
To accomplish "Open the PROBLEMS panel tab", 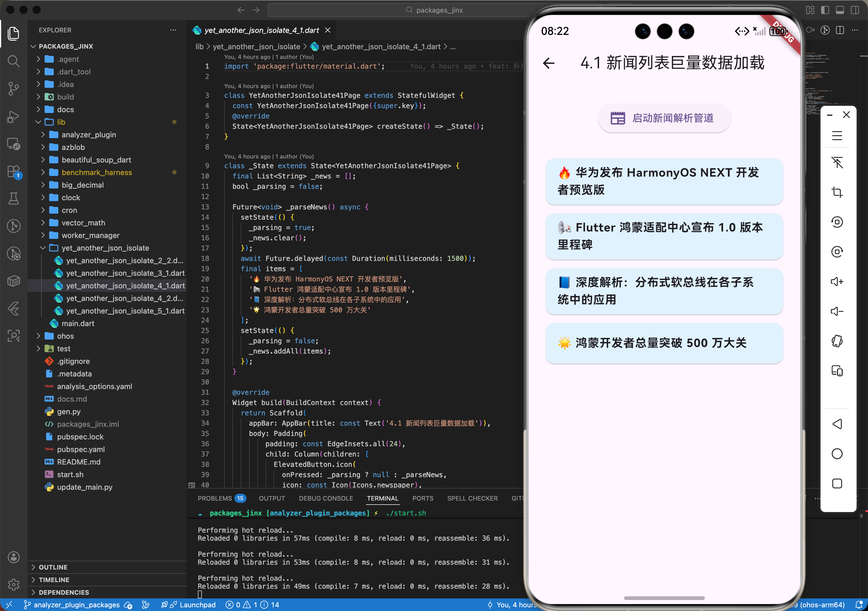I will 215,498.
